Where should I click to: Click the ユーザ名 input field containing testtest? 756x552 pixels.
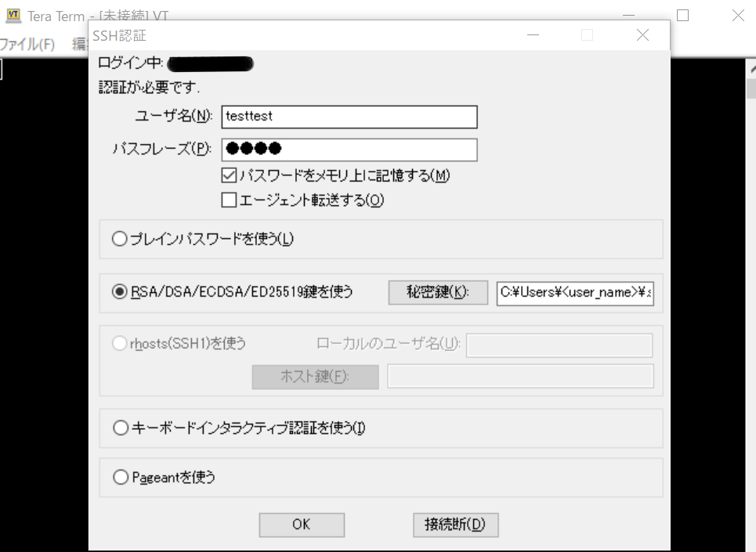[x=349, y=117]
